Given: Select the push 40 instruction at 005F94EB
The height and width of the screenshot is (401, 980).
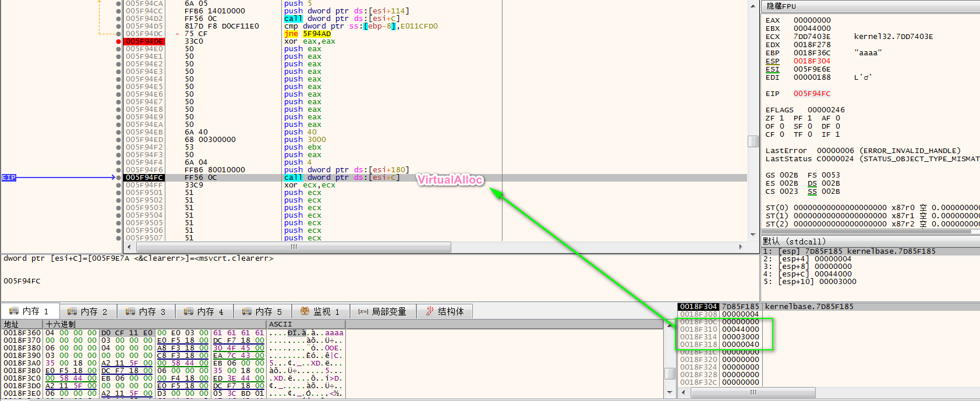Looking at the screenshot, I should (x=300, y=132).
